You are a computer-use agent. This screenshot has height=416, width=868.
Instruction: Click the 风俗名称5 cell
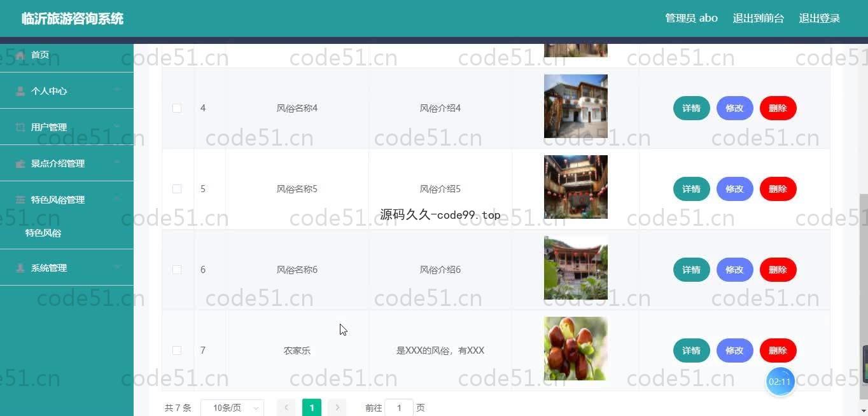(297, 189)
